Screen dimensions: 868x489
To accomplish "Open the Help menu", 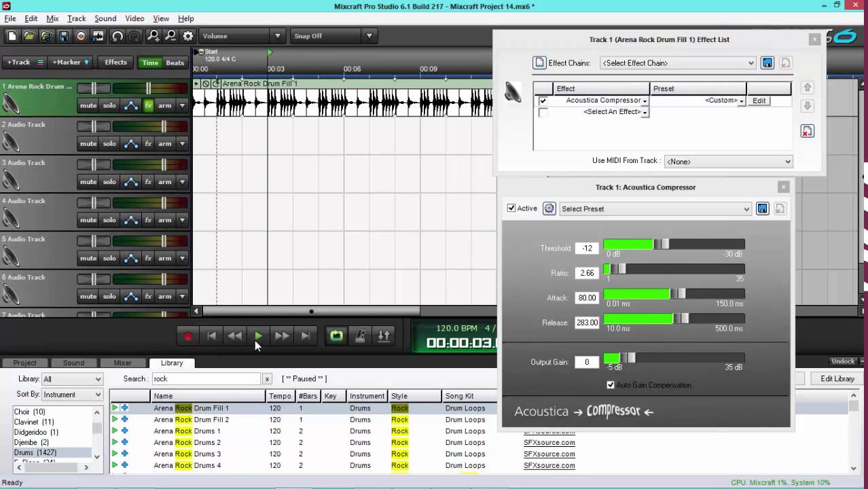I will [x=185, y=18].
